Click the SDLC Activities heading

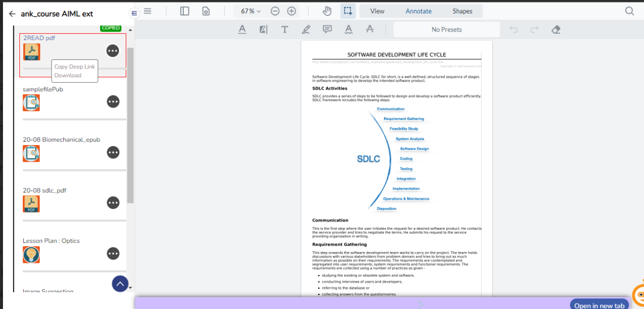(x=329, y=89)
